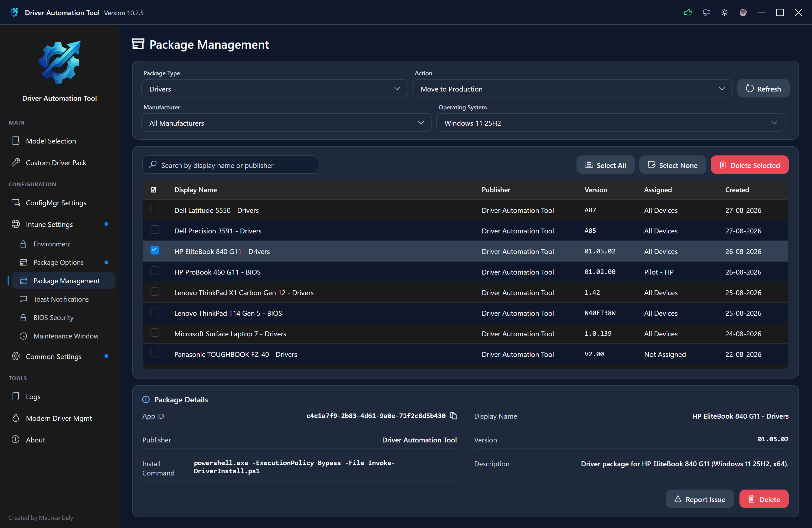The height and width of the screenshot is (528, 812).
Task: Click the Select None button
Action: tap(672, 165)
